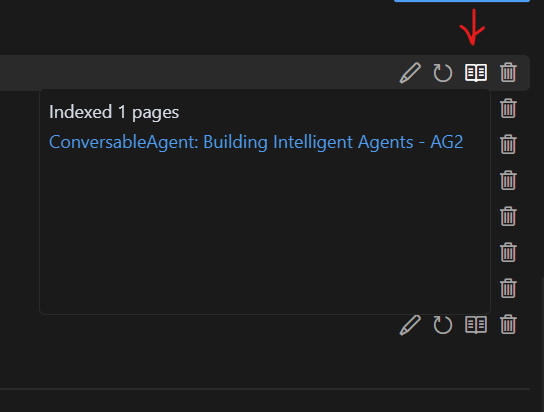Click trash icon directly right of the AG2 link
Viewport: 544px width, 412px height.
tap(508, 144)
